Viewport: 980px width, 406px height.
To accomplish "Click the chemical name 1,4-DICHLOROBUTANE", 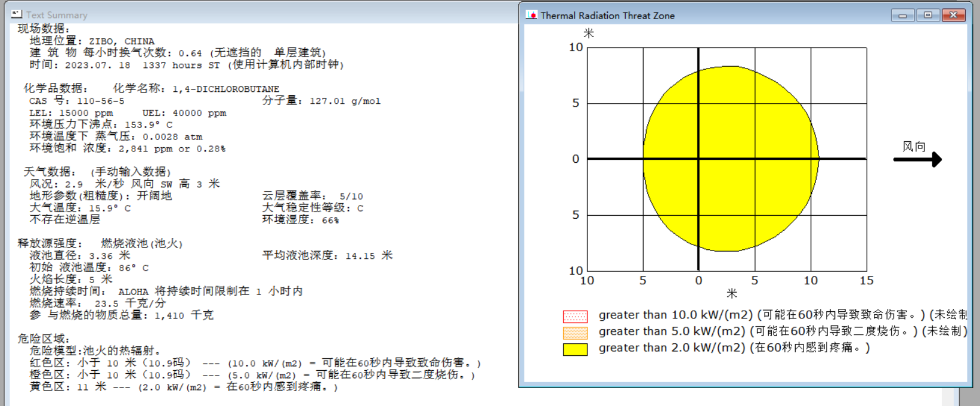I will (x=226, y=89).
